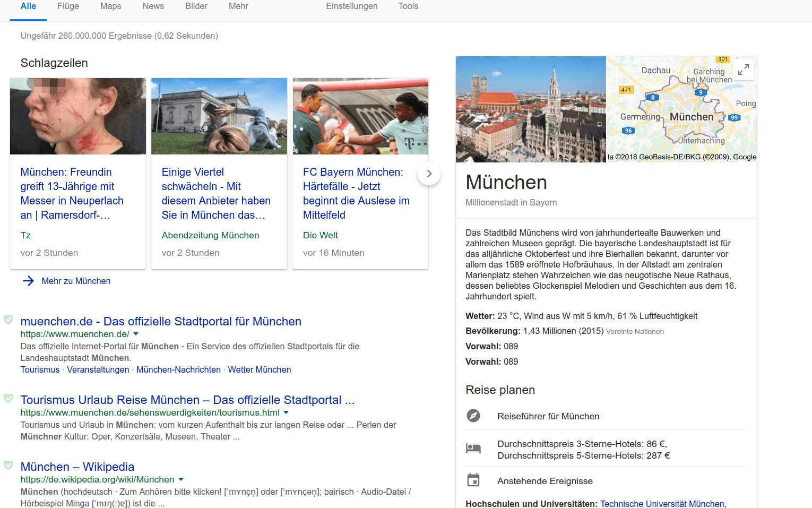
Task: Switch to the Alle tab
Action: click(28, 6)
